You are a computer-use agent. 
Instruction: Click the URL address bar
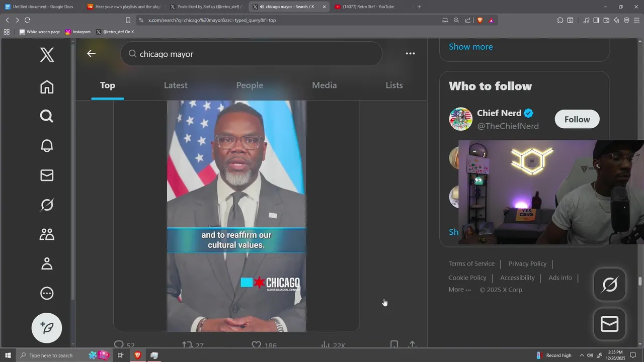287,20
